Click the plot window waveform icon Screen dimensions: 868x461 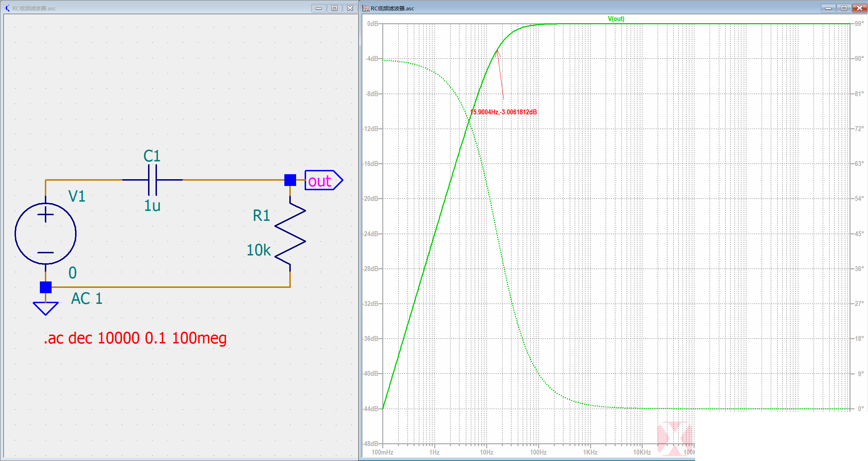coord(365,8)
